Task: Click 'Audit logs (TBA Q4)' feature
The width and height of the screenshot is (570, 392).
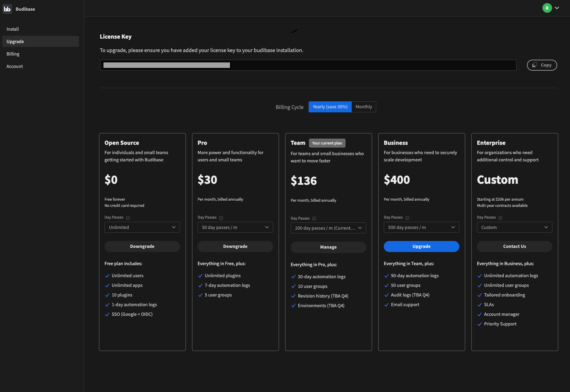Action: (410, 295)
